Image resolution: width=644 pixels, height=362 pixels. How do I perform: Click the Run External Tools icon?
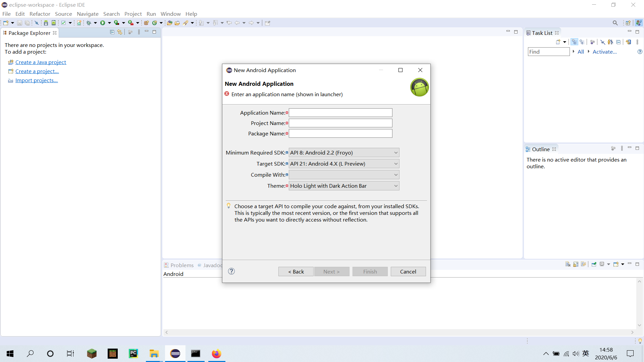tap(131, 23)
